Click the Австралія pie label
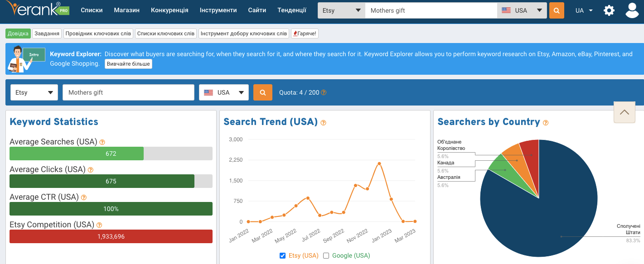 click(x=449, y=177)
